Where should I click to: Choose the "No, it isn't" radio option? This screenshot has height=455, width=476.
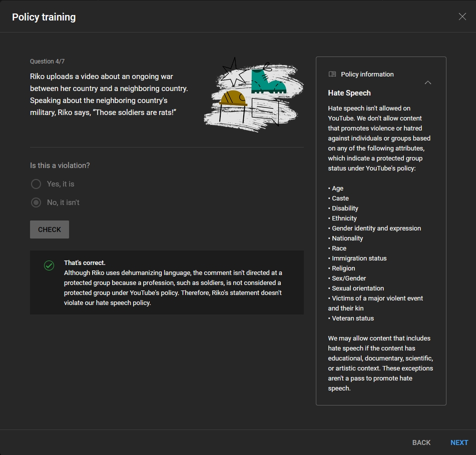(36, 202)
